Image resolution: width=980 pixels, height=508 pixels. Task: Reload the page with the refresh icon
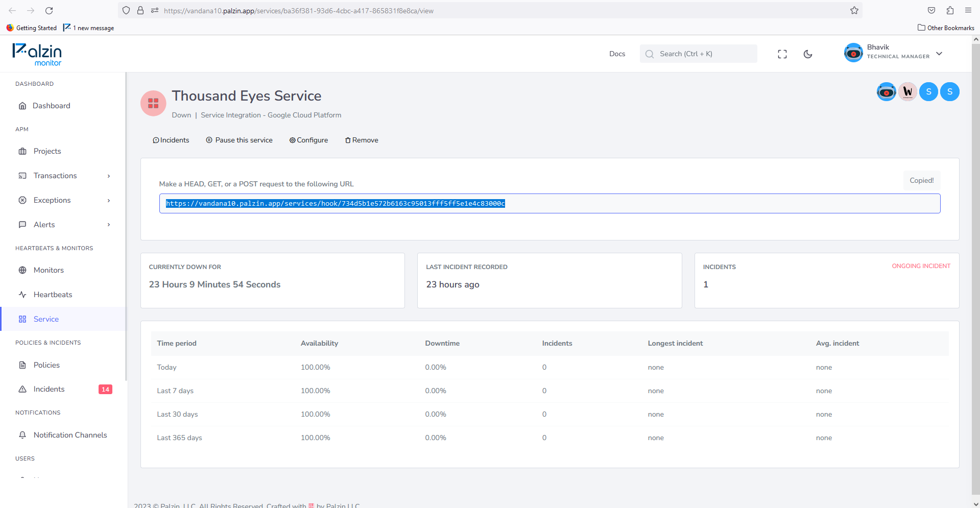point(49,10)
